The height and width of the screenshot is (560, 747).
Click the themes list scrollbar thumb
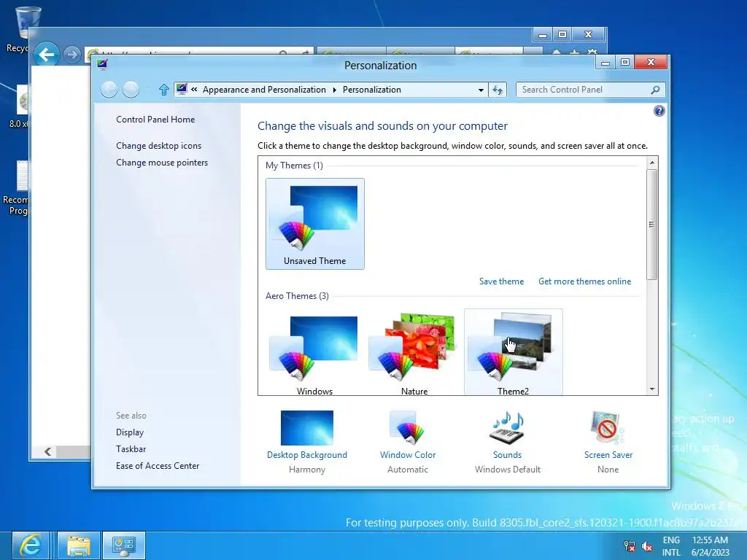click(651, 225)
